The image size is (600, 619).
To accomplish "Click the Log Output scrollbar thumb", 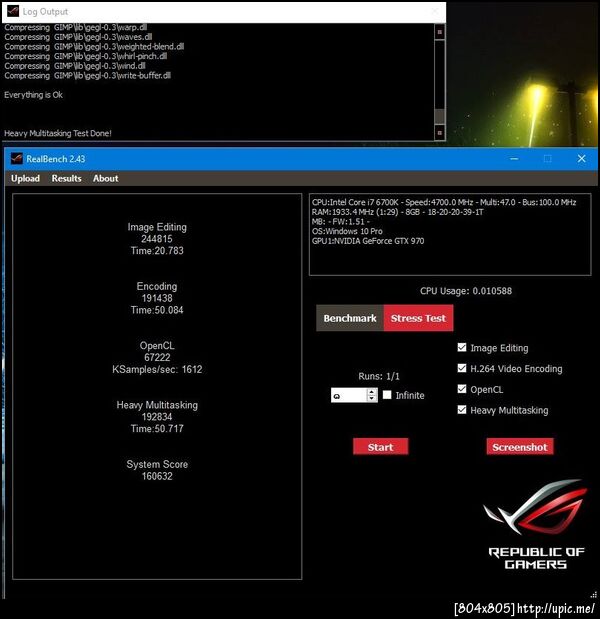I will click(x=440, y=116).
